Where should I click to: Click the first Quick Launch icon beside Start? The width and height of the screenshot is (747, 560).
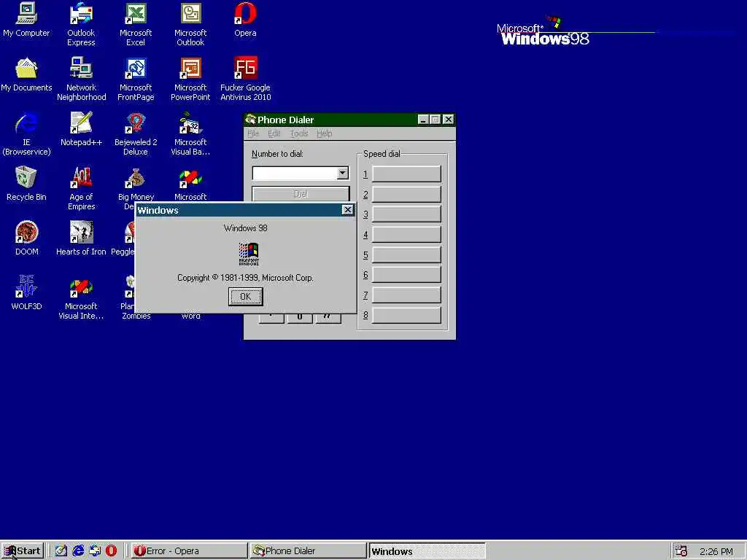(61, 551)
